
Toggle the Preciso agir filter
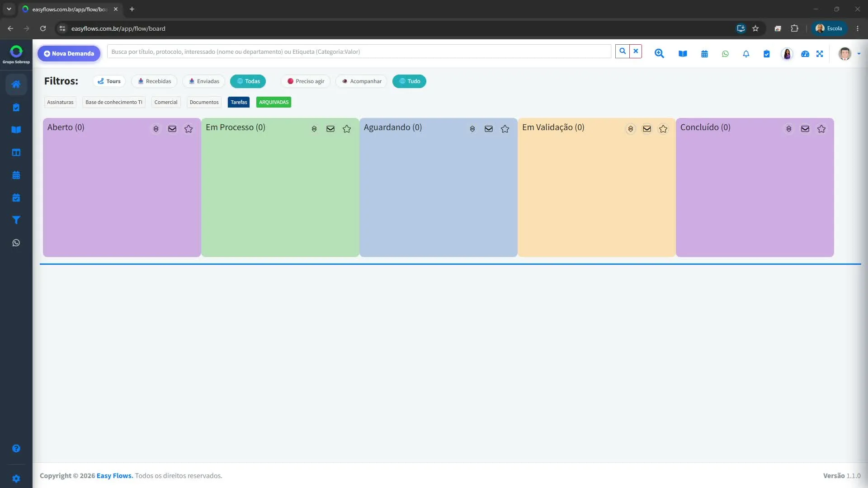tap(306, 81)
